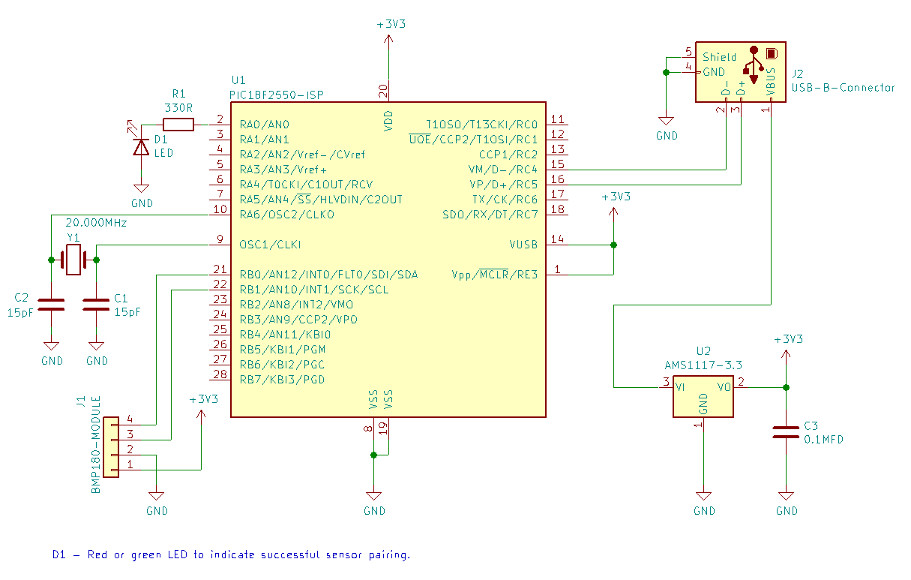This screenshot has width=911, height=580.
Task: Select the Y1 crystal symbol
Action: click(x=74, y=260)
